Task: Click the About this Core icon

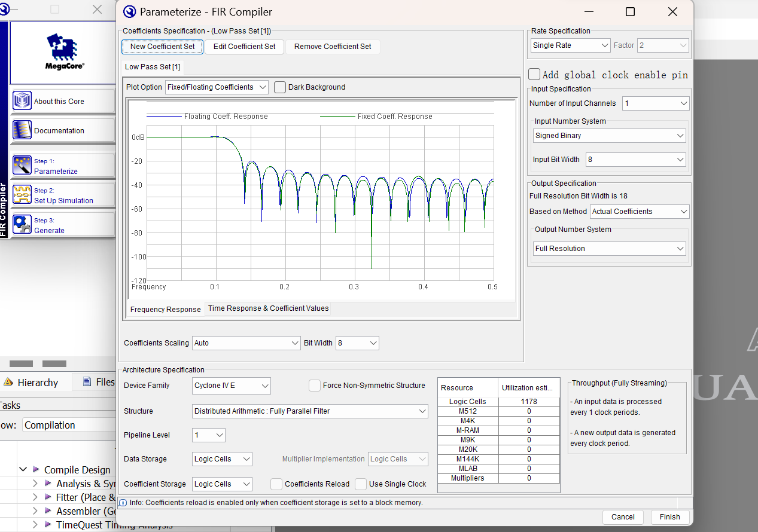Action: [22, 100]
